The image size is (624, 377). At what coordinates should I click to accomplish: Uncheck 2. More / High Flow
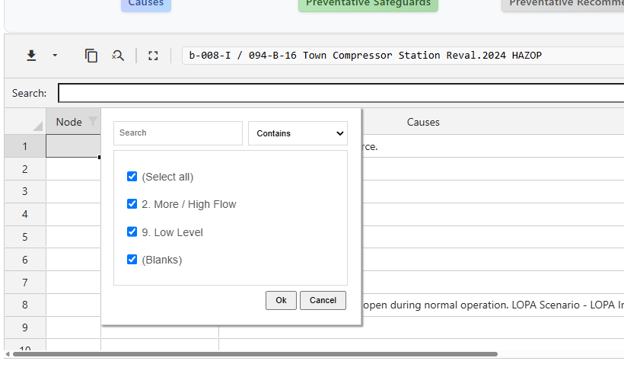tap(132, 204)
